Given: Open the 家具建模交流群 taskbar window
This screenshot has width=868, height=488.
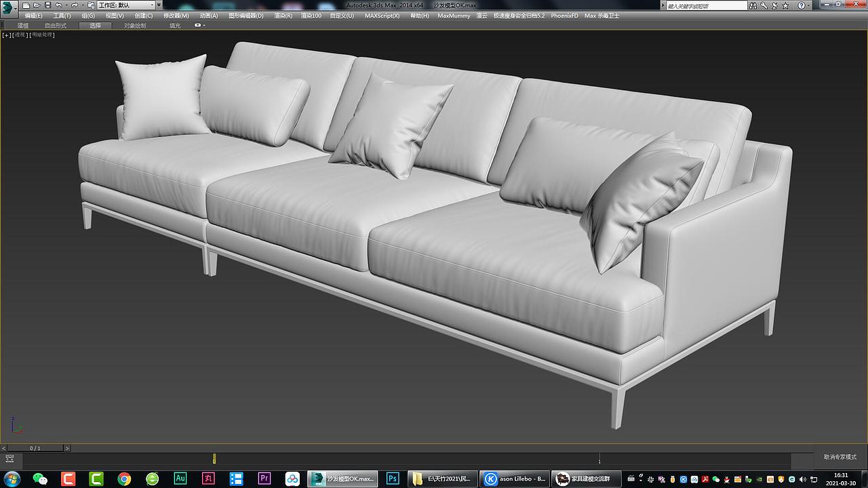Looking at the screenshot, I should point(585,479).
